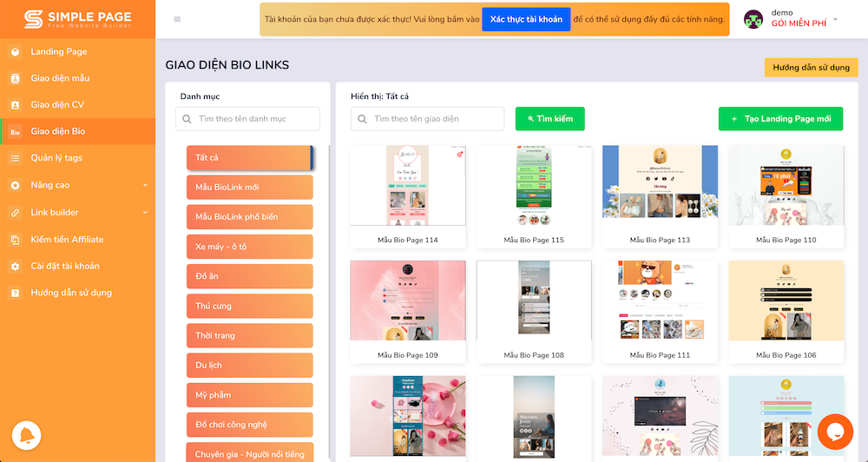Image resolution: width=868 pixels, height=462 pixels.
Task: Open Quản lý tags menu item
Action: click(x=77, y=158)
